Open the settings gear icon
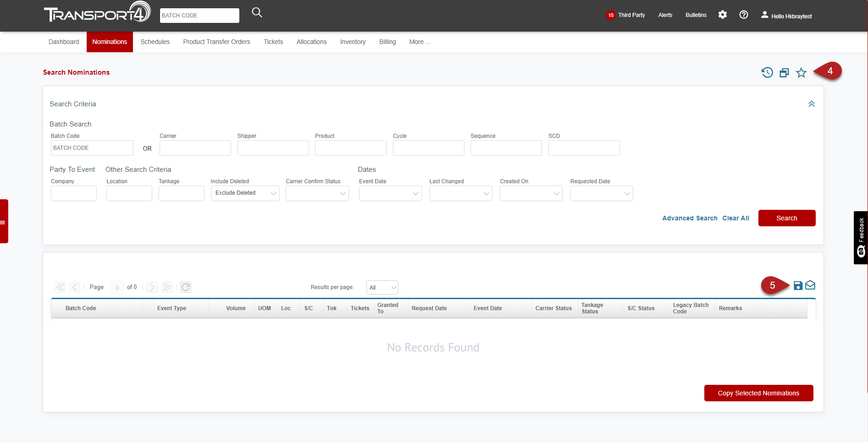 click(x=723, y=15)
